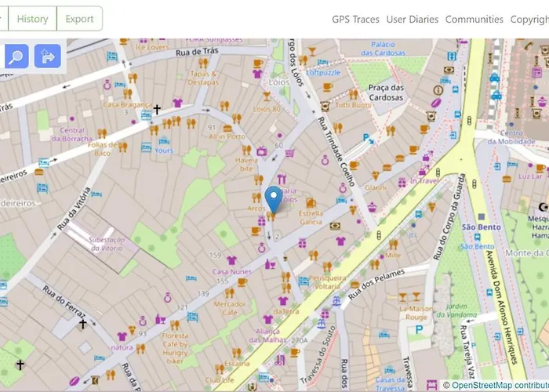Viewport: 549px width, 392px height.
Task: Click the Casa Bragança church cross icon
Action: click(x=157, y=110)
